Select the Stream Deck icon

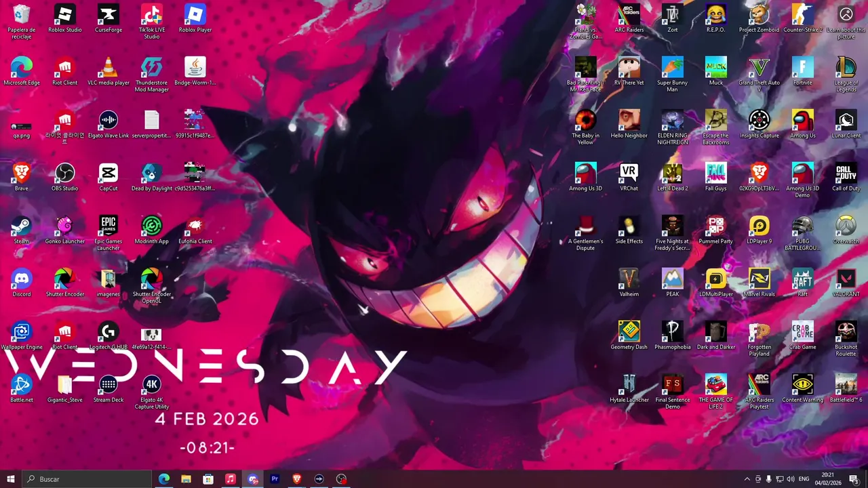108,389
